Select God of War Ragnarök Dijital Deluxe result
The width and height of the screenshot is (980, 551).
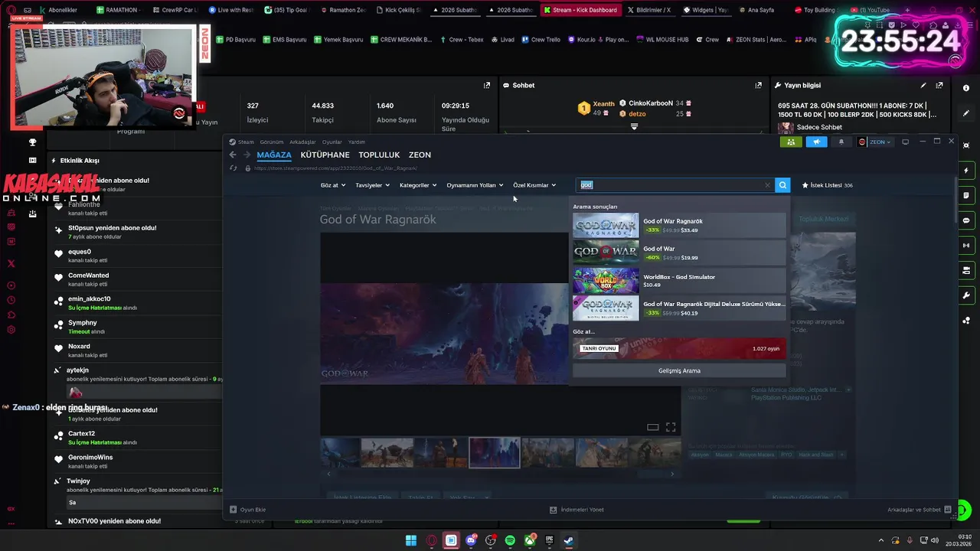pos(679,308)
